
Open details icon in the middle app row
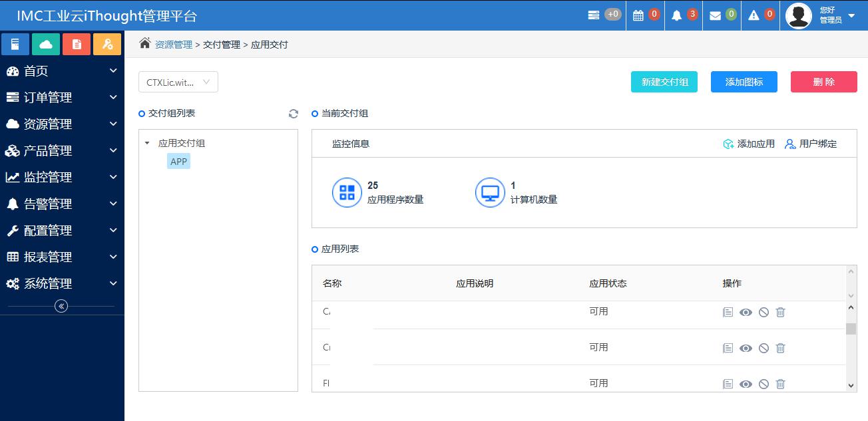coord(728,348)
